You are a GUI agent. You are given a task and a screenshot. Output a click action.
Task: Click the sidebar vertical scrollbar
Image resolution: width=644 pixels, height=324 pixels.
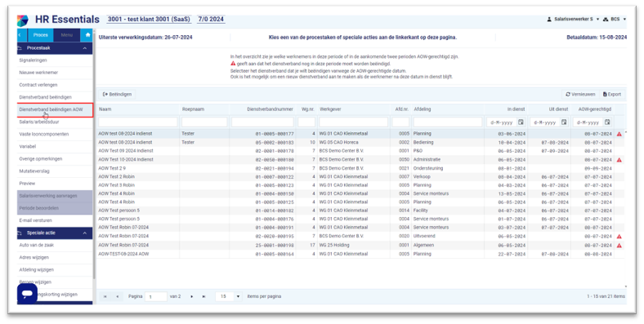point(94,156)
